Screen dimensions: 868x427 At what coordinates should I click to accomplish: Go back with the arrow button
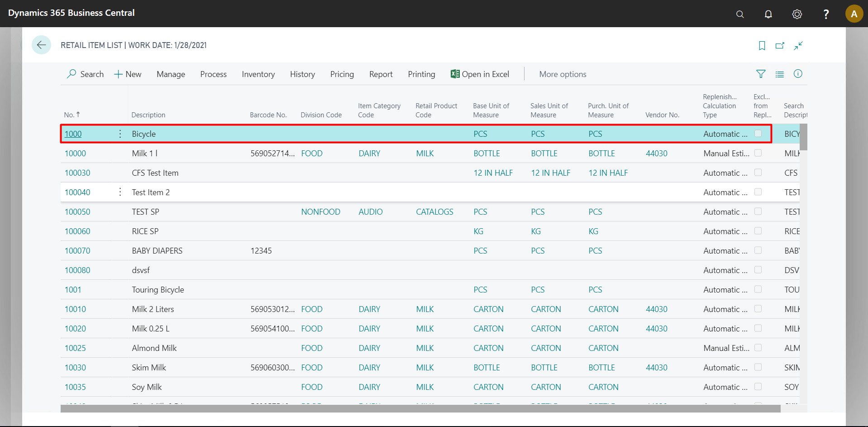pyautogui.click(x=41, y=45)
